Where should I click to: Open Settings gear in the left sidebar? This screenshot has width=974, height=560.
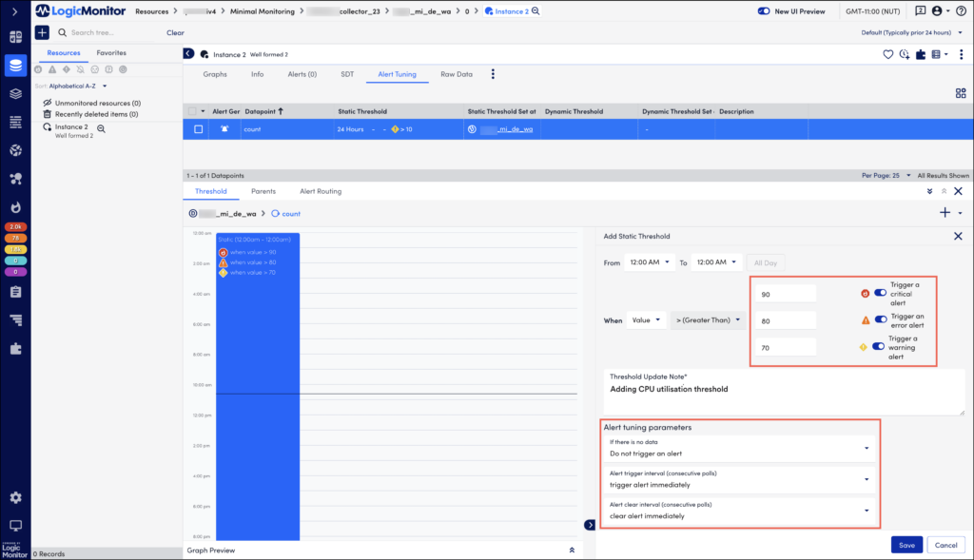pos(16,497)
